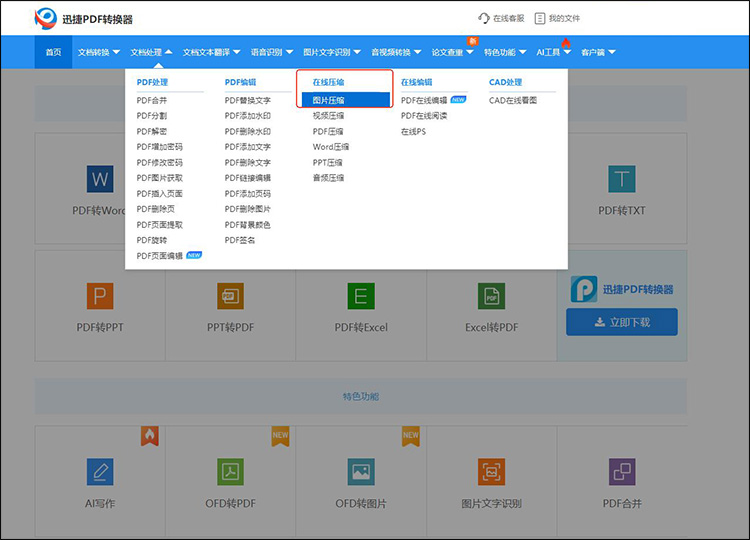Image resolution: width=750 pixels, height=540 pixels.
Task: Choose PDF图片获取 menu item
Action: pyautogui.click(x=159, y=178)
